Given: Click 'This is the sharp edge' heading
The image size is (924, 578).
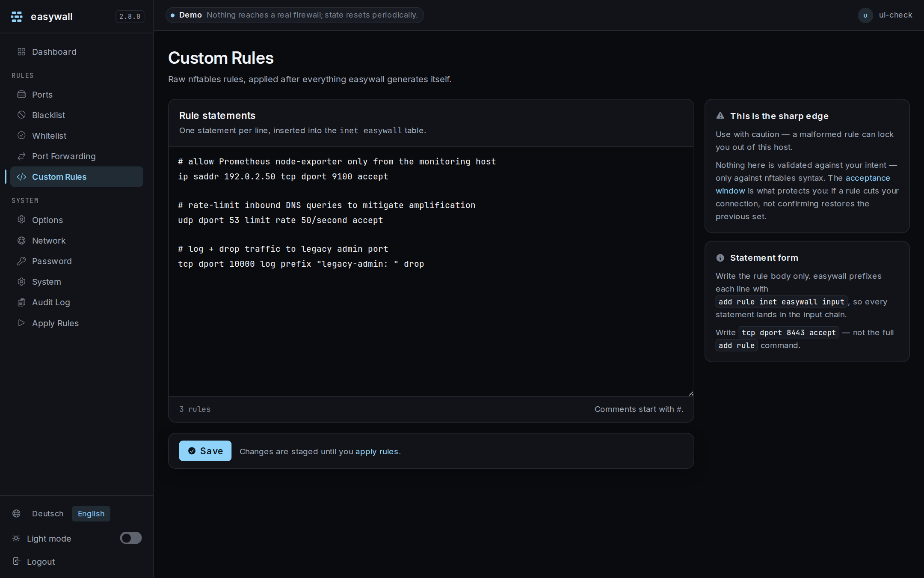Looking at the screenshot, I should coord(779,116).
